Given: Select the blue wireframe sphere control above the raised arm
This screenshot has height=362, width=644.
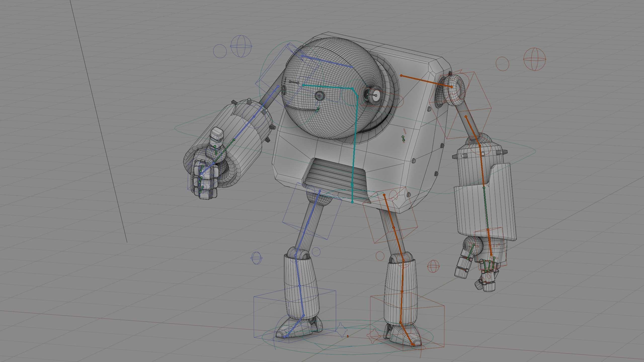Looking at the screenshot, I should (241, 46).
